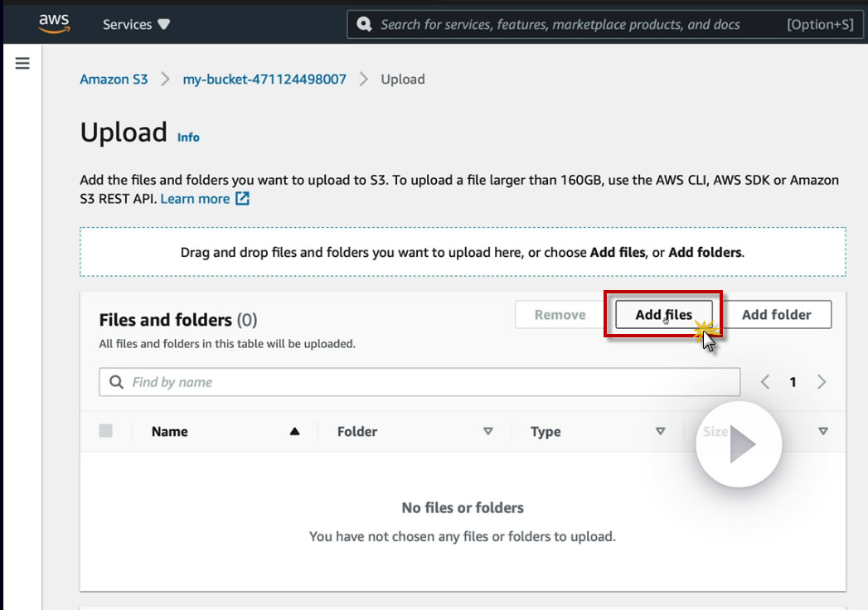This screenshot has height=610, width=868.
Task: Open the hamburger navigation menu
Action: (x=22, y=63)
